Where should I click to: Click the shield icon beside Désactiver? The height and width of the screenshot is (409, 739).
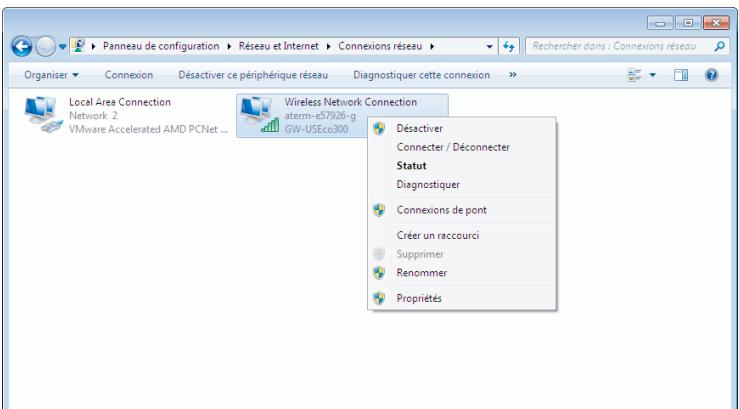[x=379, y=128]
